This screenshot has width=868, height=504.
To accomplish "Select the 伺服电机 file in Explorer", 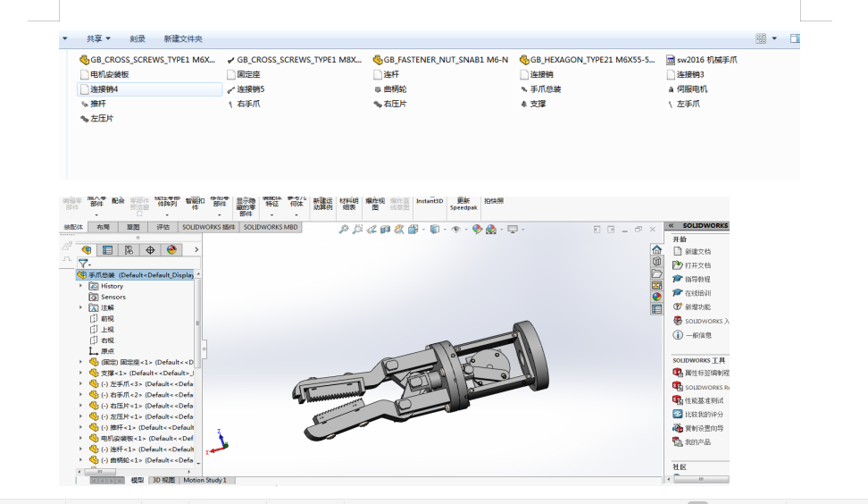I will tap(687, 89).
